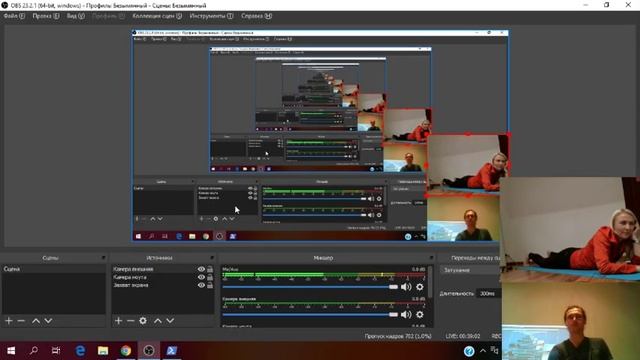Remove the selected scene with the minus icon
This screenshot has width=640, height=360.
point(21,321)
